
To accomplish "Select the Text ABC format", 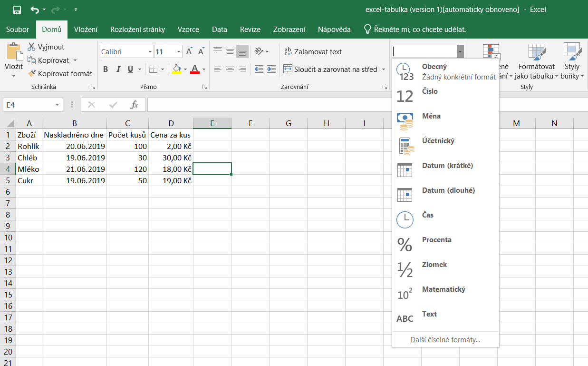I will pyautogui.click(x=445, y=318).
